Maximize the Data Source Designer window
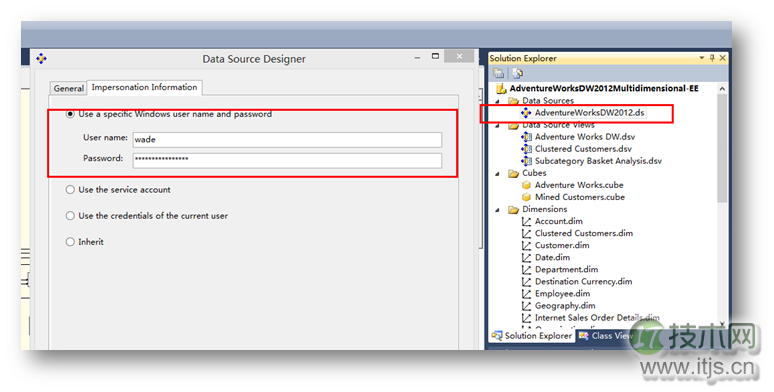Viewport: 774px width, 392px height. pyautogui.click(x=435, y=56)
